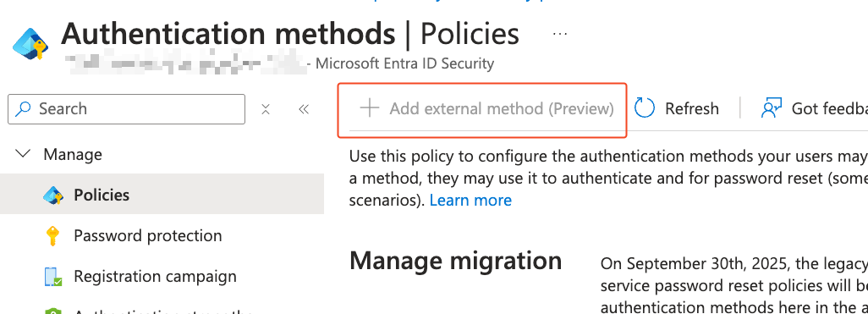Click the Got feedback person icon
The height and width of the screenshot is (314, 868).
[771, 108]
